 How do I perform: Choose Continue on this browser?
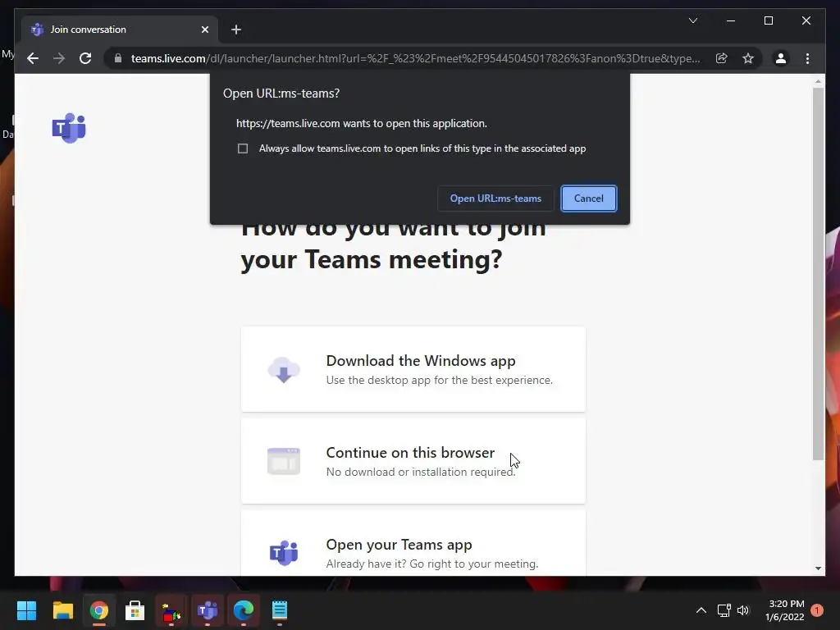pos(413,461)
